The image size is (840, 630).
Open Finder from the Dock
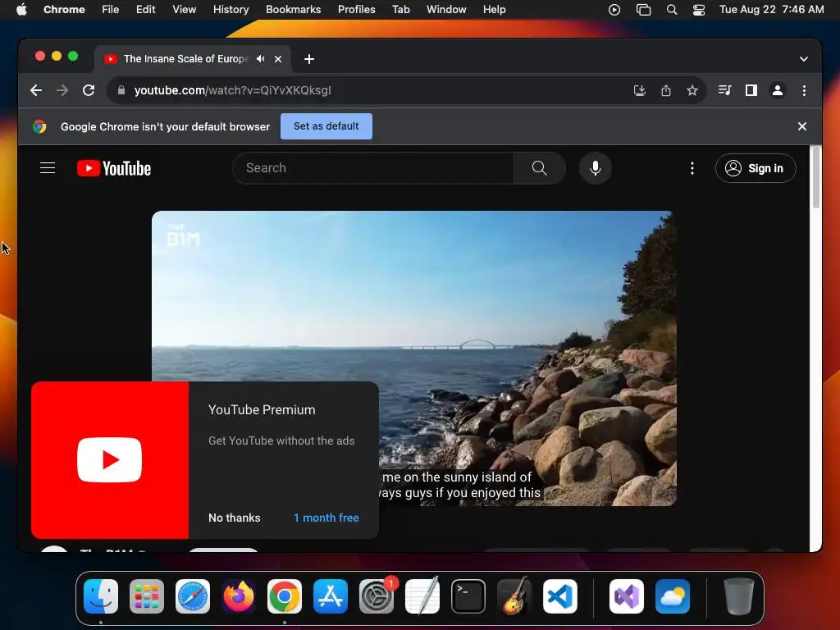click(101, 596)
